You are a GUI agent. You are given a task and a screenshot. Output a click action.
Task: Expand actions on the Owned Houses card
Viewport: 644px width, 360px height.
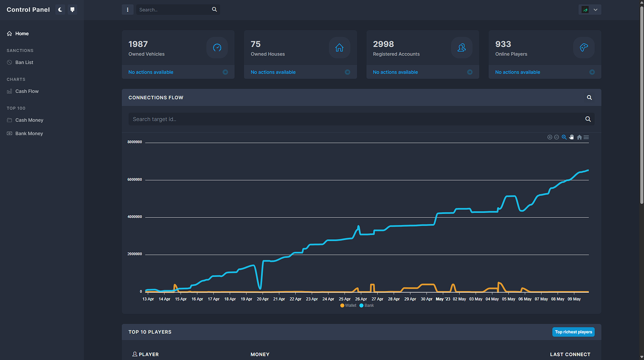pyautogui.click(x=347, y=72)
